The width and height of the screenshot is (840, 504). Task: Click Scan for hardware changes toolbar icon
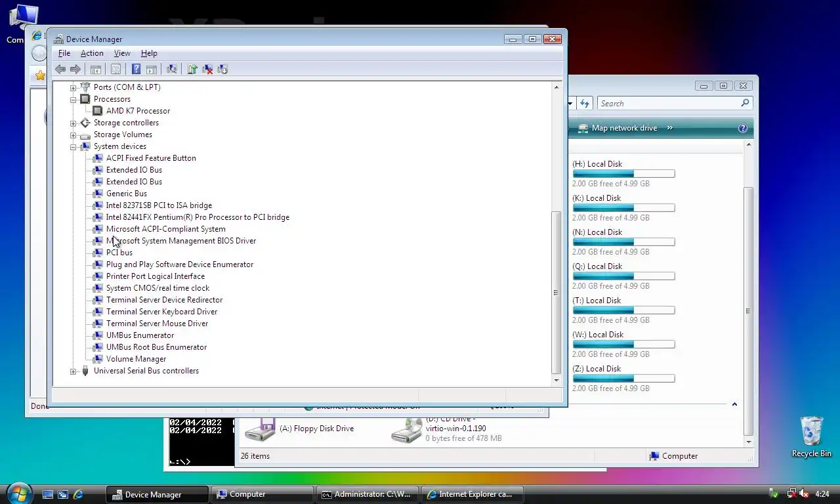point(172,69)
